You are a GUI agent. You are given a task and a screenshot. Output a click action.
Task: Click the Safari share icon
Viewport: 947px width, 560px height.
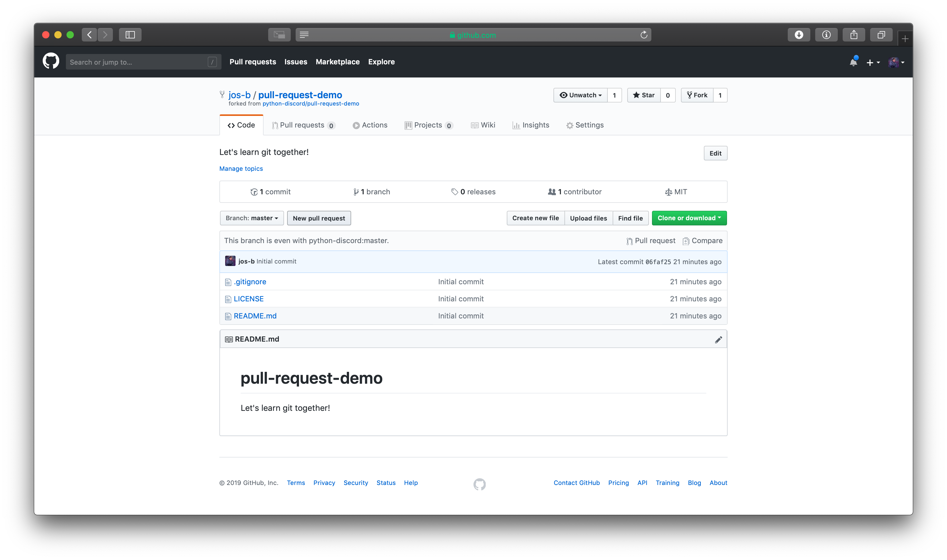(854, 35)
